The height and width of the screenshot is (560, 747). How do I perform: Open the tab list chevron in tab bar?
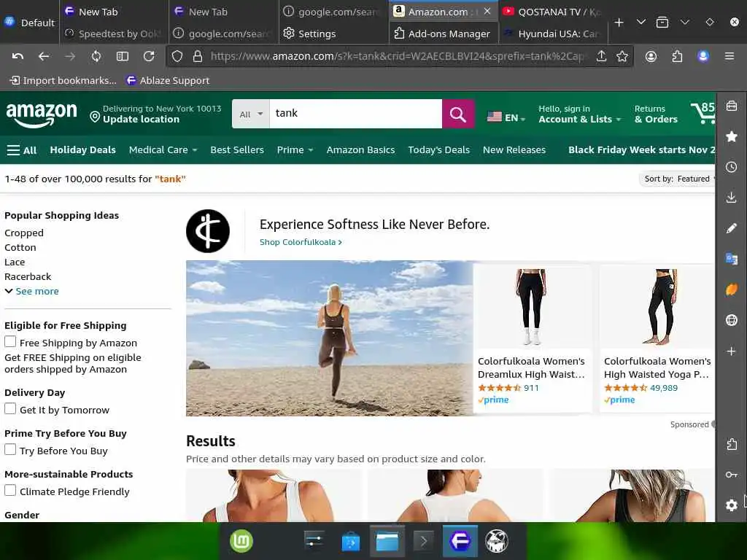point(640,23)
